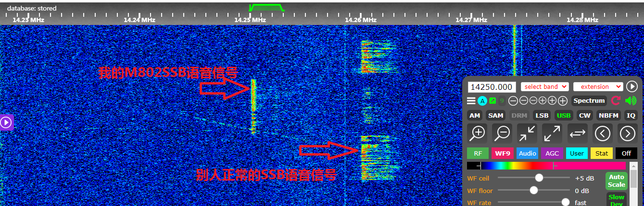Open the AGC tab
644x206 pixels.
point(552,154)
